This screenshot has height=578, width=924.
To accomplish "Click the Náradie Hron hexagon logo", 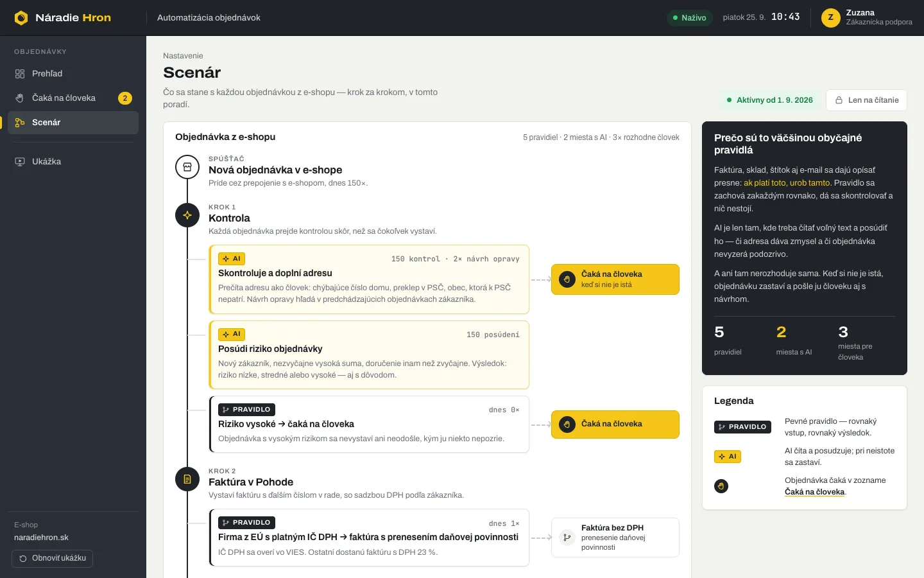I will tap(21, 18).
